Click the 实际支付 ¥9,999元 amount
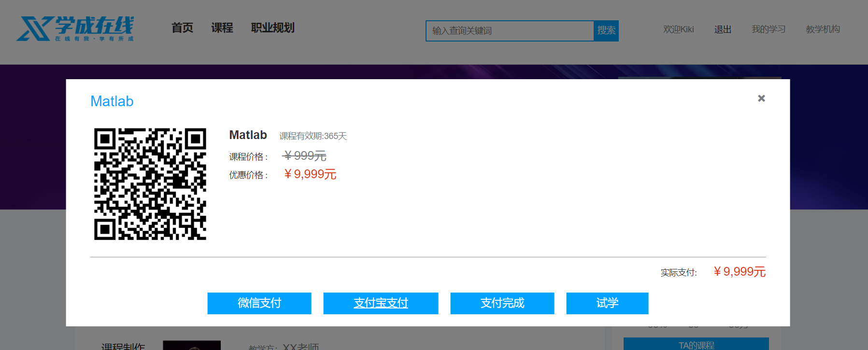The width and height of the screenshot is (868, 350). point(740,272)
